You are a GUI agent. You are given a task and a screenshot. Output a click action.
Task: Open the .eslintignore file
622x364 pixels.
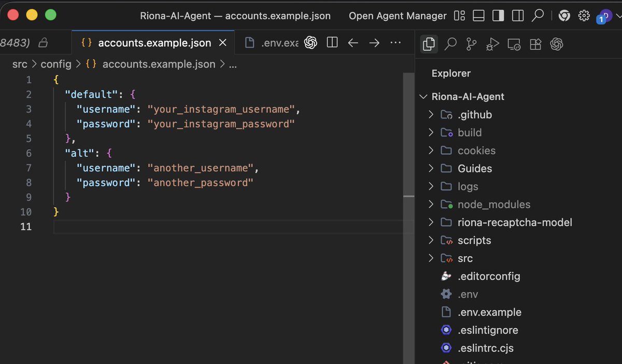pyautogui.click(x=488, y=330)
